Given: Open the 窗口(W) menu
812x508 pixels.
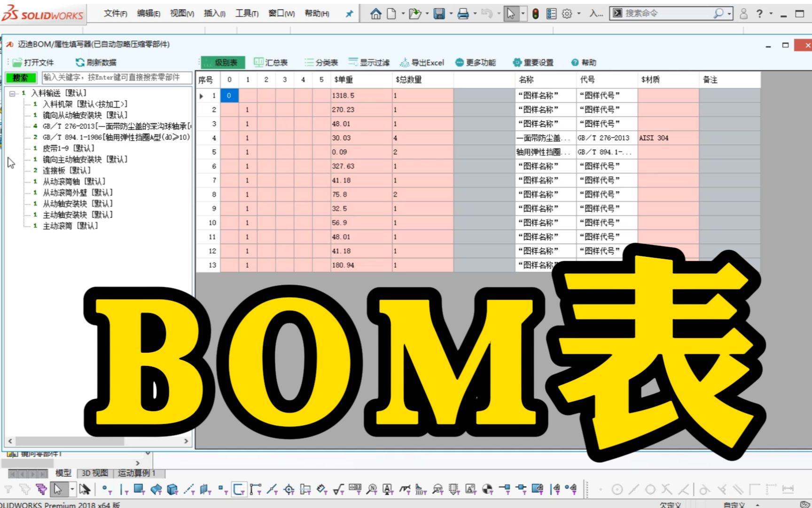Looking at the screenshot, I should click(x=281, y=13).
